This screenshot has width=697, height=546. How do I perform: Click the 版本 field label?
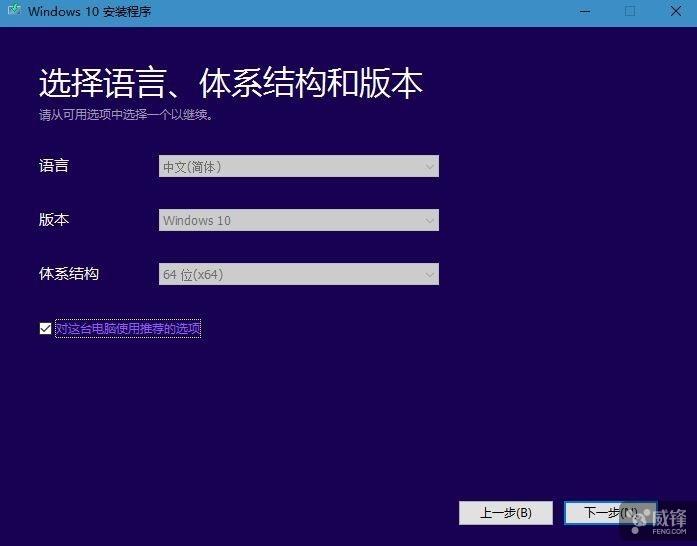(53, 220)
